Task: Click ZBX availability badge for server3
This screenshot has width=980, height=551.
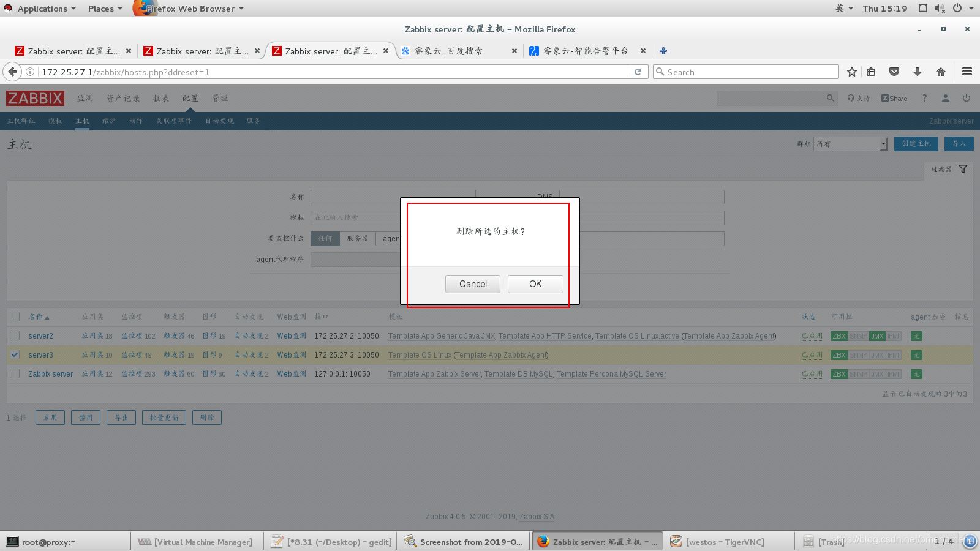Action: pos(839,355)
